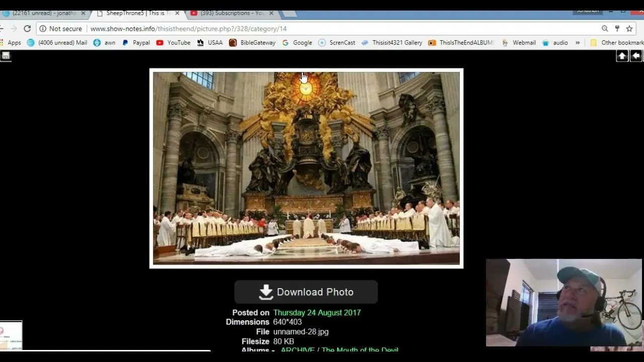Click the Not secure site info icon

click(43, 29)
